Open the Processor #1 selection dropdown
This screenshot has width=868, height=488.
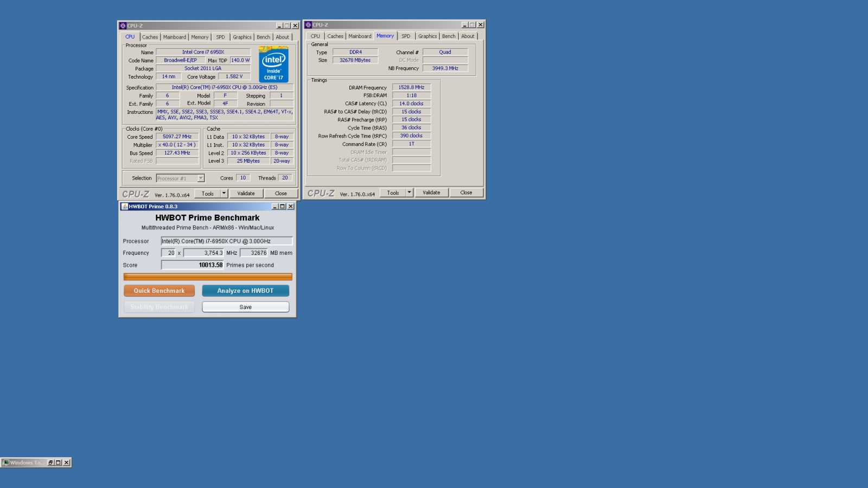181,178
